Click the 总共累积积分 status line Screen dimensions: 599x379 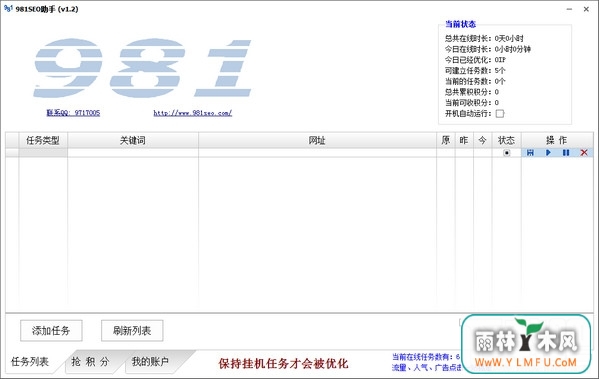[x=472, y=92]
